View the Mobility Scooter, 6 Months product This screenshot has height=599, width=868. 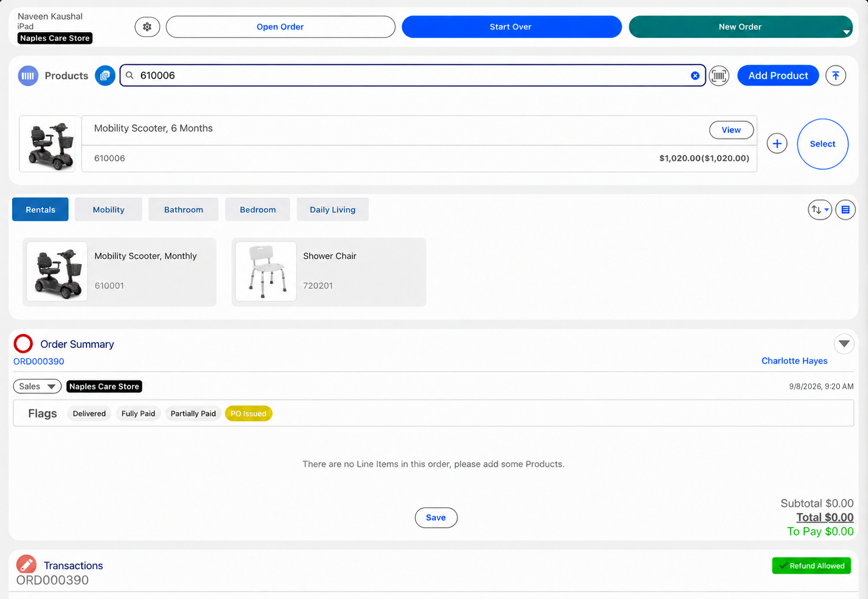point(731,130)
